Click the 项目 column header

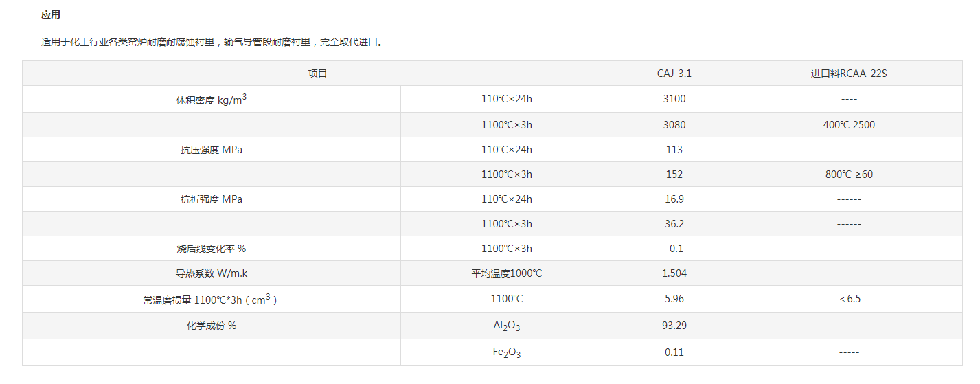(317, 74)
